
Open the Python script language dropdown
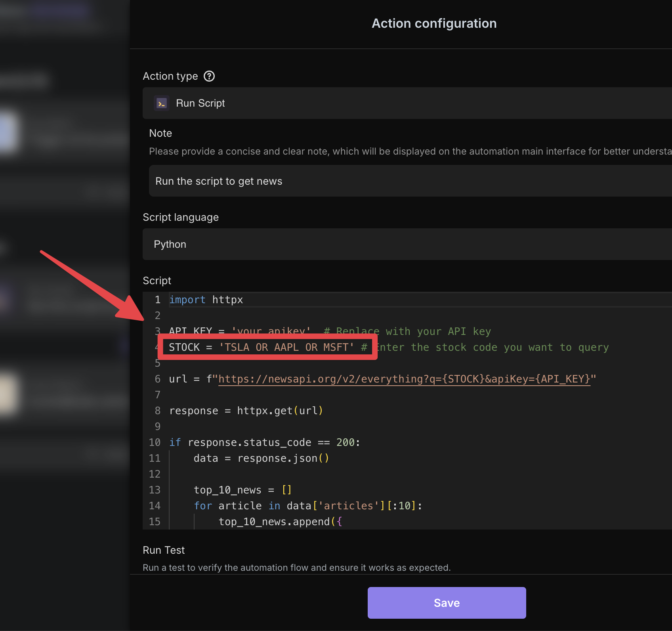(x=407, y=244)
